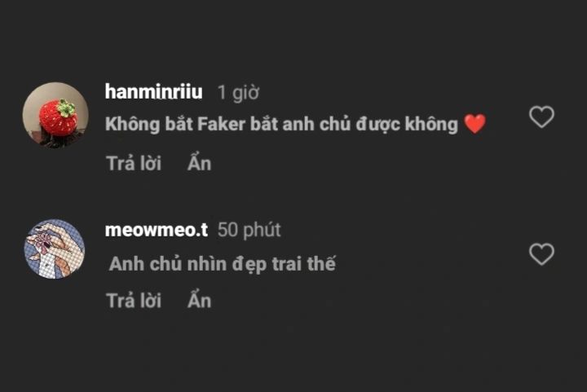Hide hanminriiu's comment using Ẩn

click(199, 163)
